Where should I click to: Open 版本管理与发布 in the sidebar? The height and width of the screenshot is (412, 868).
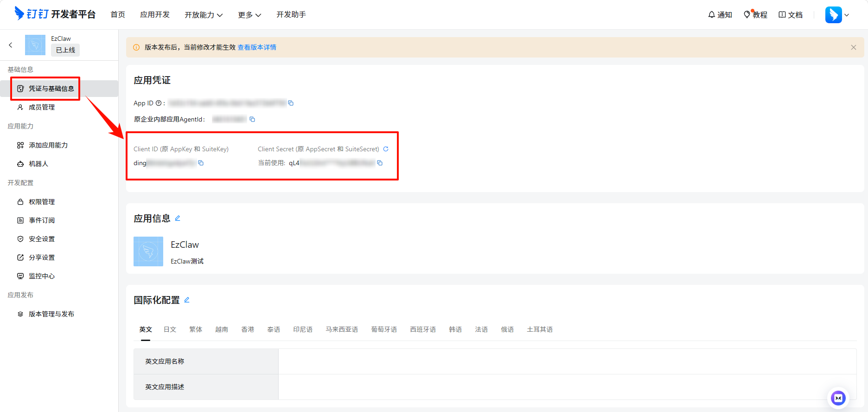click(x=51, y=314)
